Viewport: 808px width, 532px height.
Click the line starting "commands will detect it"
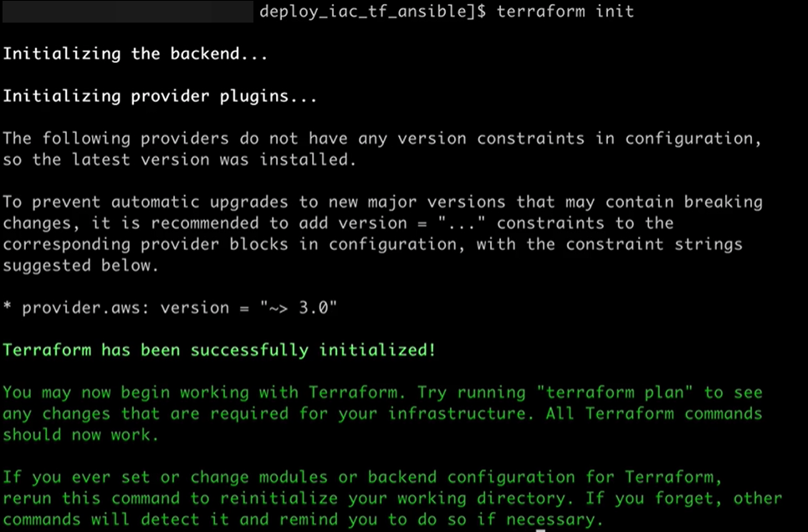click(x=302, y=519)
